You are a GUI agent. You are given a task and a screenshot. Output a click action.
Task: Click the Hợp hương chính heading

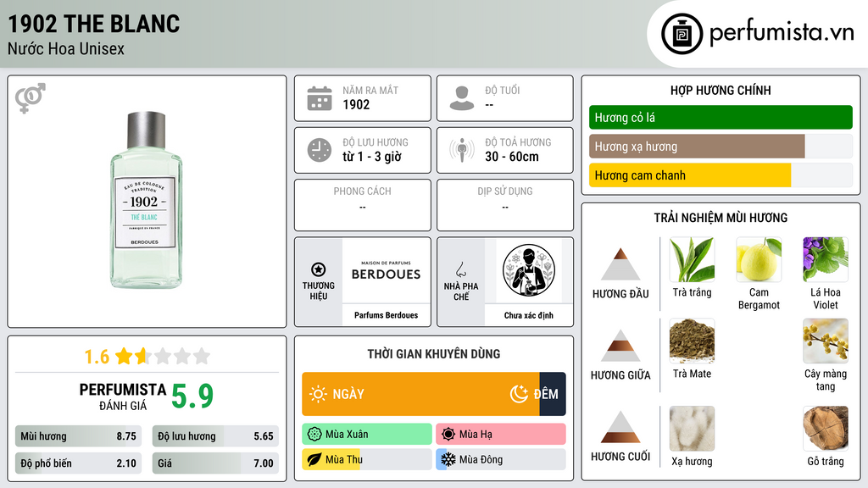pos(721,90)
